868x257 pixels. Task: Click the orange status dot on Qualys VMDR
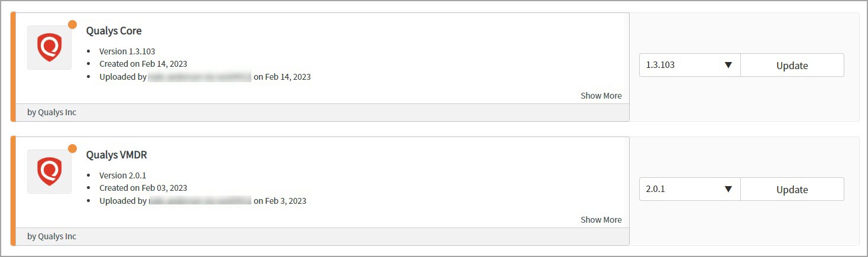pyautogui.click(x=73, y=149)
